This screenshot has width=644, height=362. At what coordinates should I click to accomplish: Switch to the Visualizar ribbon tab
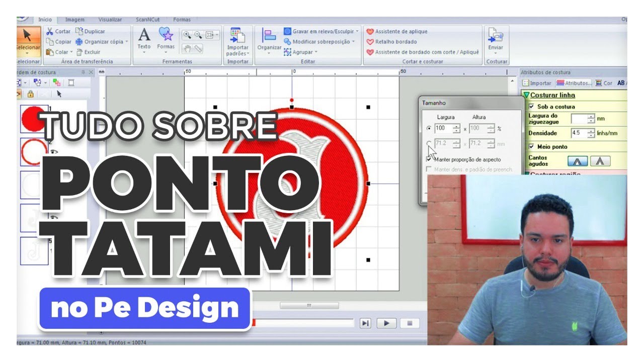coord(110,20)
